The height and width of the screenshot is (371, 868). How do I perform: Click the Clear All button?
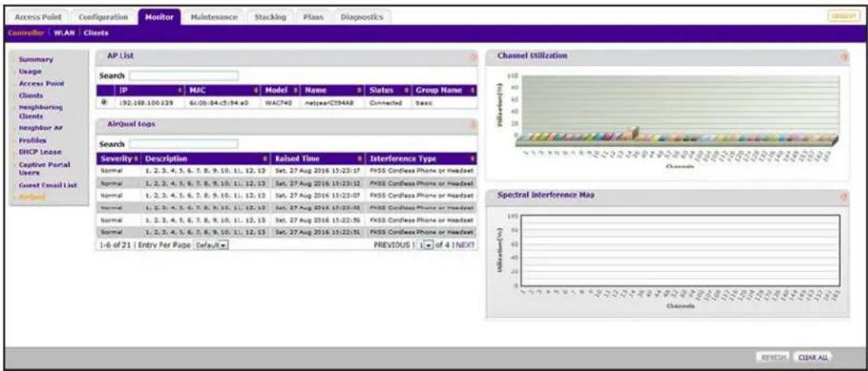(812, 357)
